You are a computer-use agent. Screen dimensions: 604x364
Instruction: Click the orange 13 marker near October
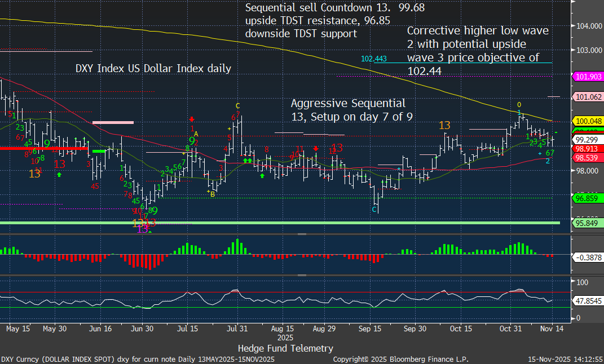[444, 125]
